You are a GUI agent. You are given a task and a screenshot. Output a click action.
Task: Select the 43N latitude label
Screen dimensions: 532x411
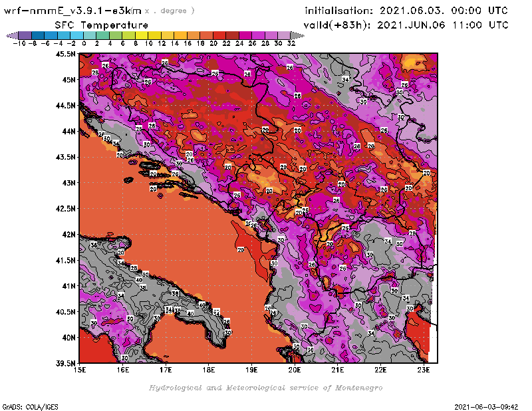pyautogui.click(x=68, y=183)
